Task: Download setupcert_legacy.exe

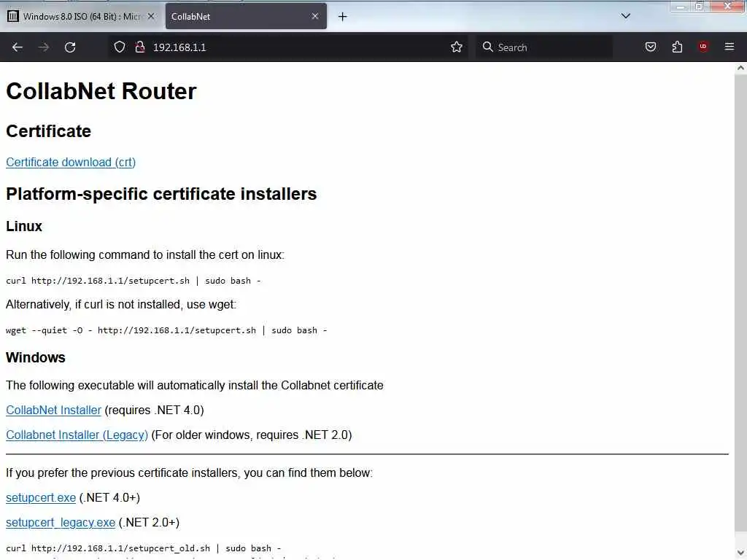Action: (x=61, y=523)
